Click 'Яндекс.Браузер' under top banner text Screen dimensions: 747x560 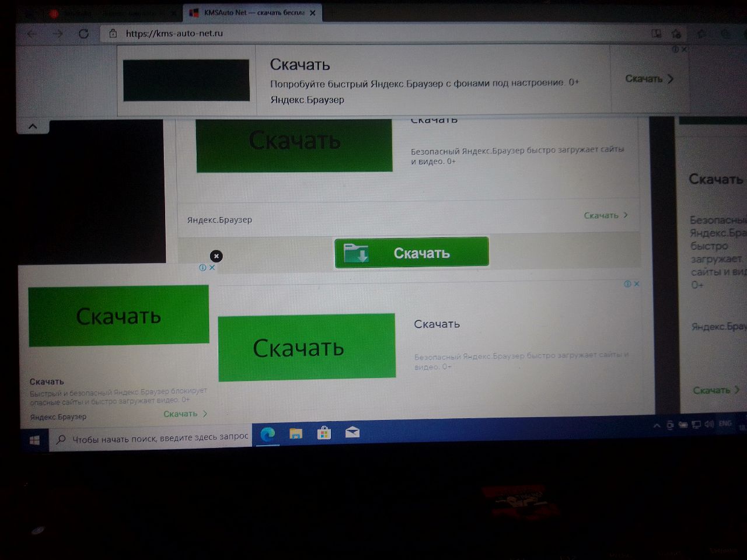tap(307, 100)
